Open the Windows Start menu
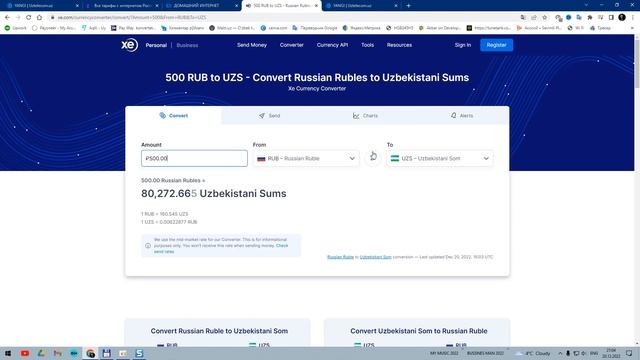640x360 pixels. [8, 353]
